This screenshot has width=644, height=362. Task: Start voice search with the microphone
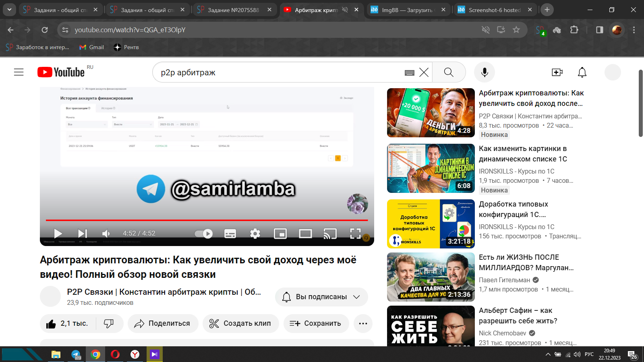[485, 72]
